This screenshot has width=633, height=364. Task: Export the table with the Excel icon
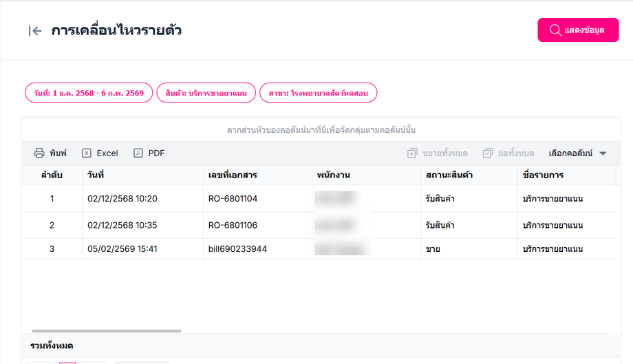(x=87, y=153)
